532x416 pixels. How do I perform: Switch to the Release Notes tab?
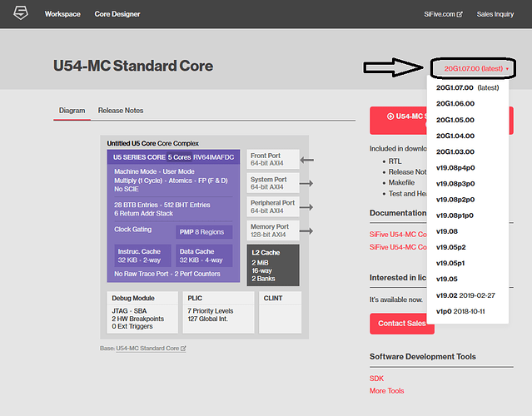(121, 111)
